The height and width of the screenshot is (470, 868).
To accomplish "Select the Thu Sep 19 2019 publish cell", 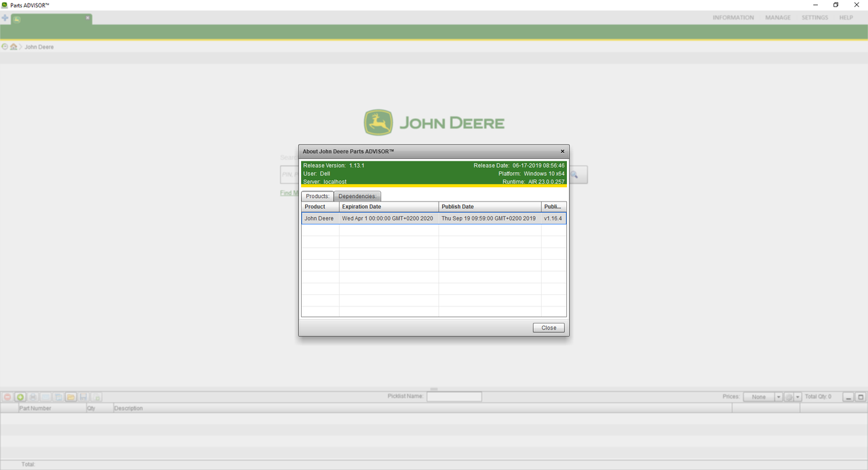I will [x=490, y=218].
